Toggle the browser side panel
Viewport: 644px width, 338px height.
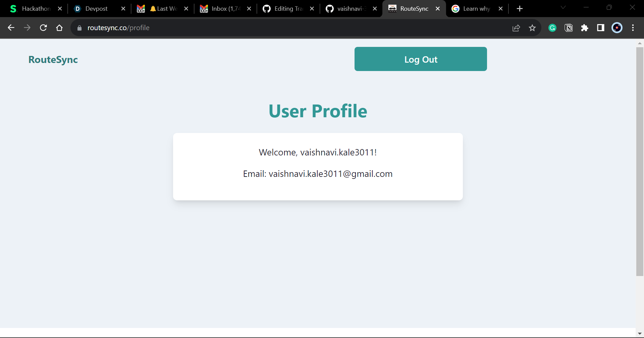click(601, 28)
